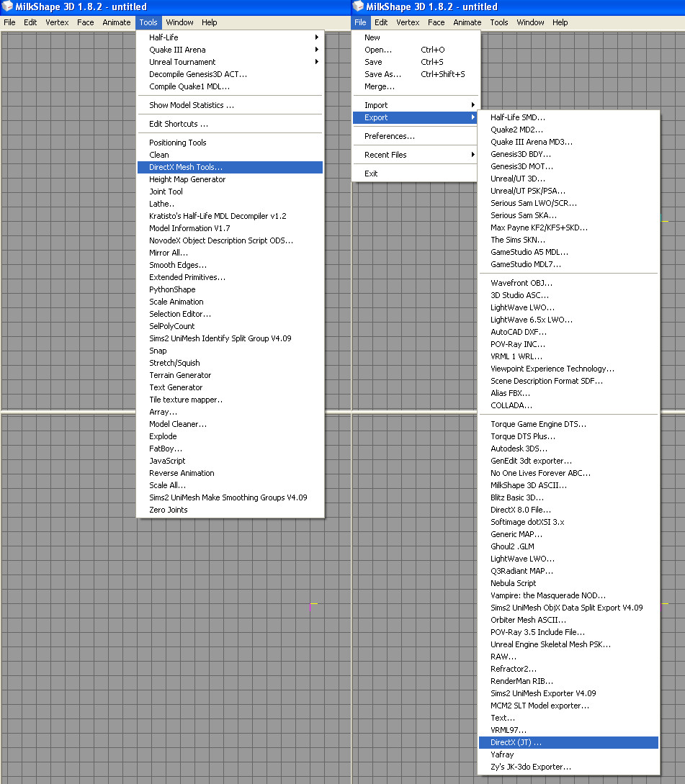Expand the Quake III Arena submenu

pos(230,50)
